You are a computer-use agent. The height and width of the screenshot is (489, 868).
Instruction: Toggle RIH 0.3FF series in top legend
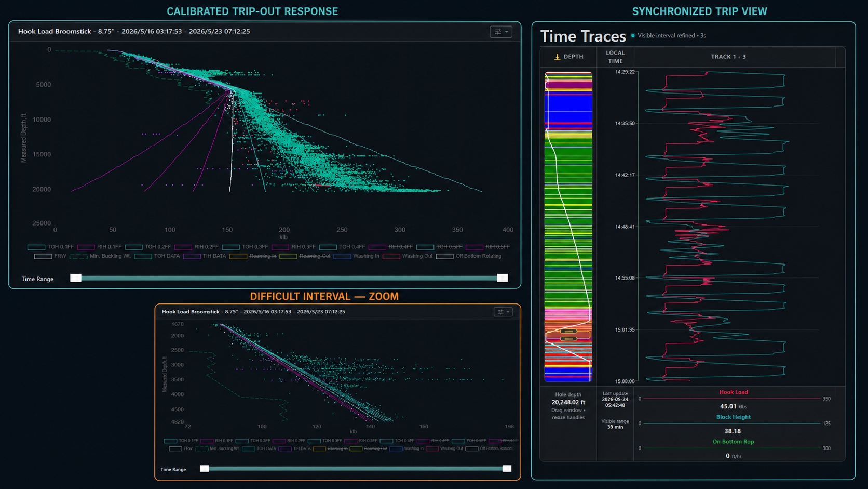[x=293, y=247]
